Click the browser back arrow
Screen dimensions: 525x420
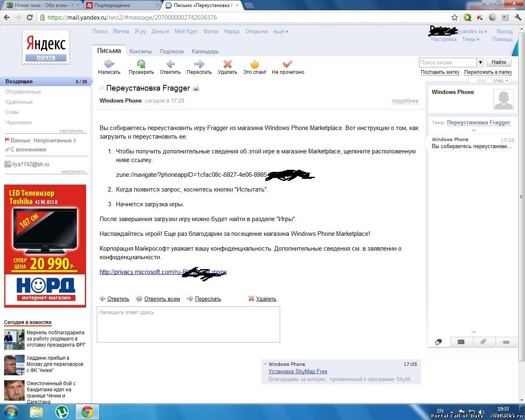(x=7, y=17)
